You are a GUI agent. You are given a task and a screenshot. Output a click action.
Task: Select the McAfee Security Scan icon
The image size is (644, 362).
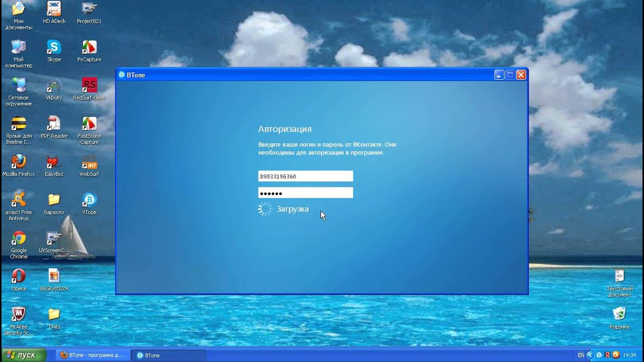pos(19,321)
